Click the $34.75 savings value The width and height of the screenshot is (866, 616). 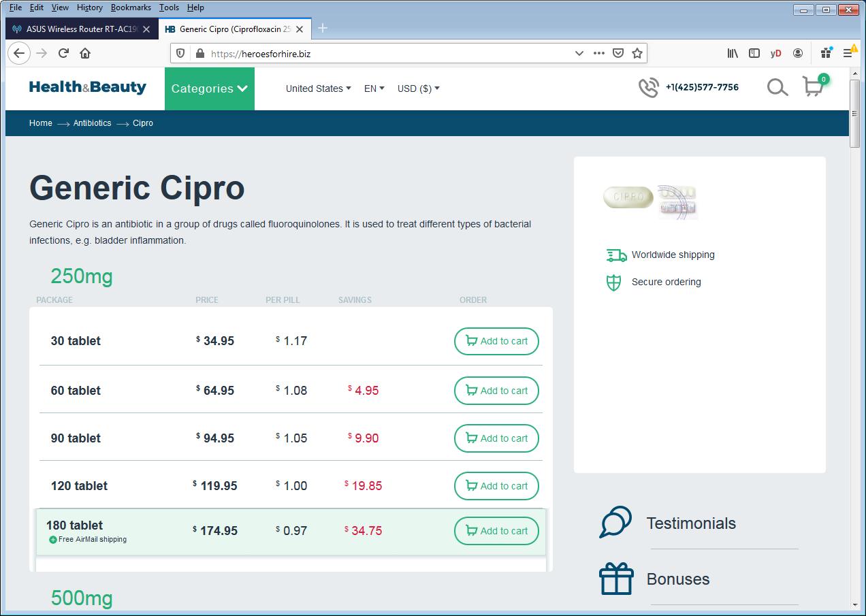pos(364,531)
